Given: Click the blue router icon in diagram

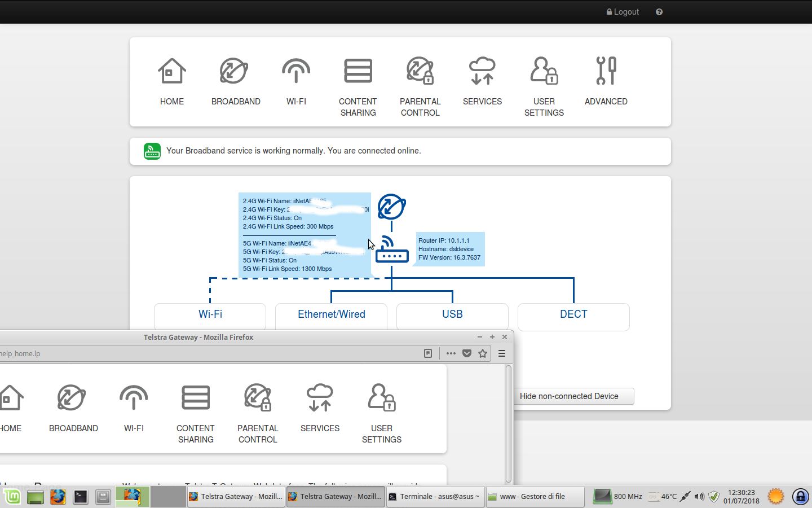Looking at the screenshot, I should (391, 249).
